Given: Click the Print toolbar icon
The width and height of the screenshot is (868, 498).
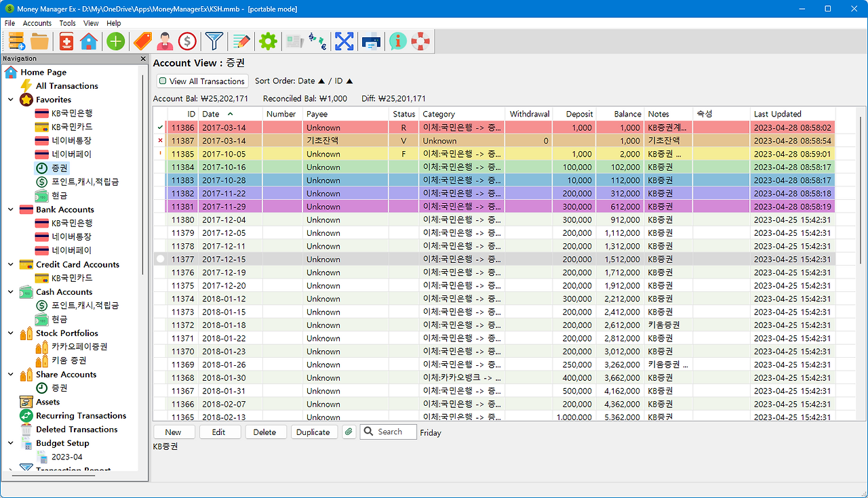Looking at the screenshot, I should [370, 41].
